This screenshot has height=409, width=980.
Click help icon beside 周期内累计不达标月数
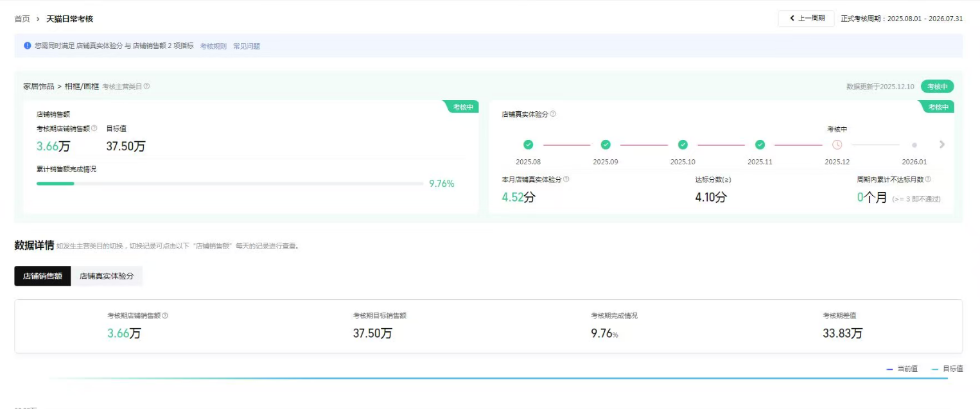928,180
